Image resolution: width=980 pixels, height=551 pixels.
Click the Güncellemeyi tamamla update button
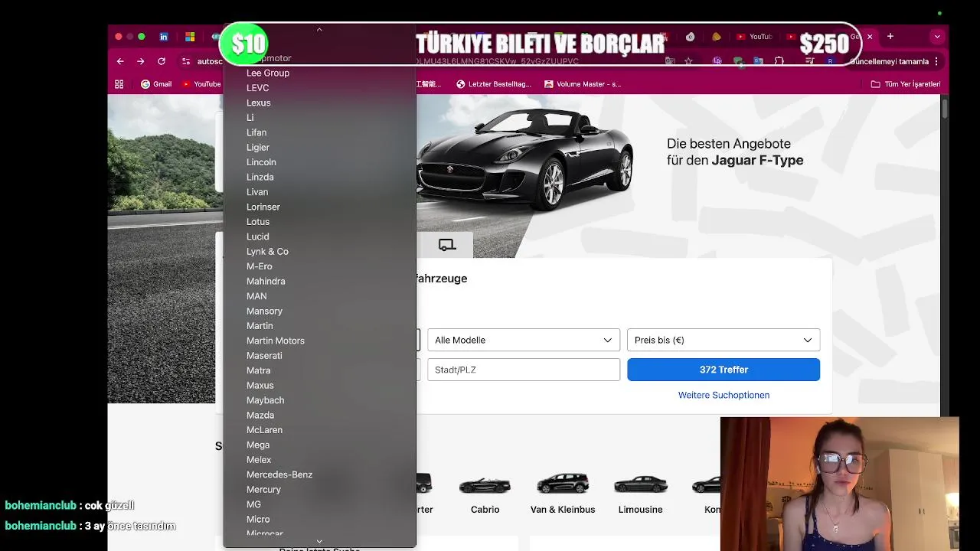point(890,61)
